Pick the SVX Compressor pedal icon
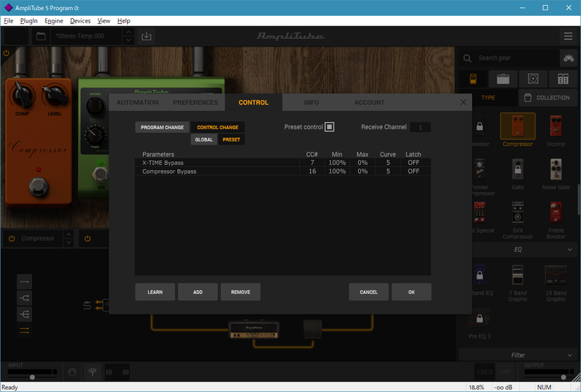 click(518, 212)
